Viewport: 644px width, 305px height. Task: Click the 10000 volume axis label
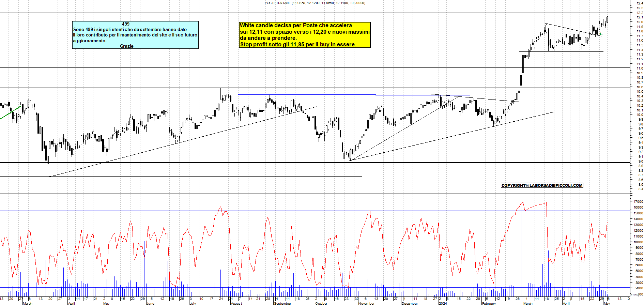638,242
